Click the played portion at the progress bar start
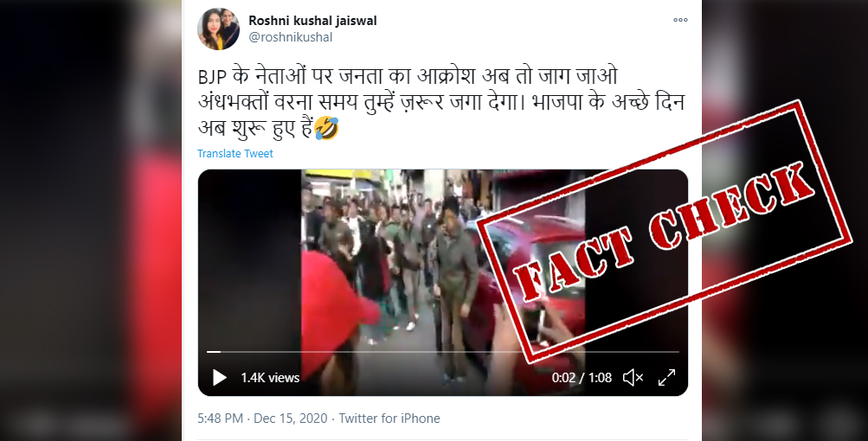 [x=214, y=351]
